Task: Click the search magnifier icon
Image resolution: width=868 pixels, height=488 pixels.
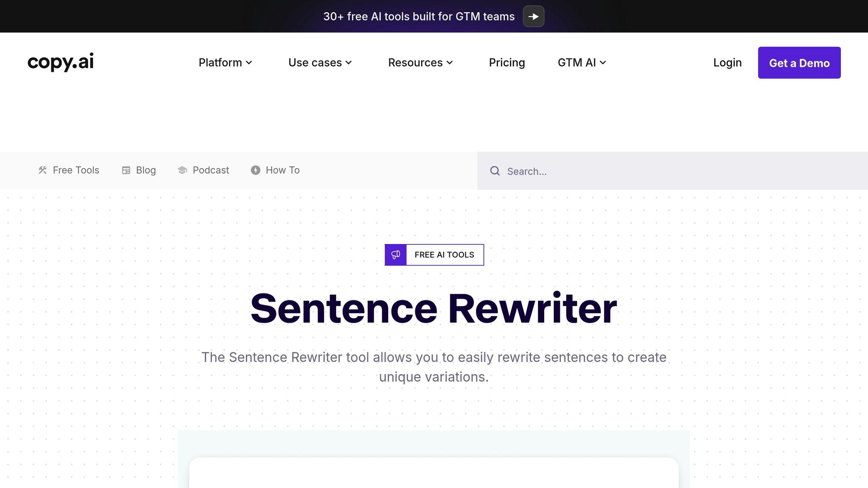Action: point(495,171)
